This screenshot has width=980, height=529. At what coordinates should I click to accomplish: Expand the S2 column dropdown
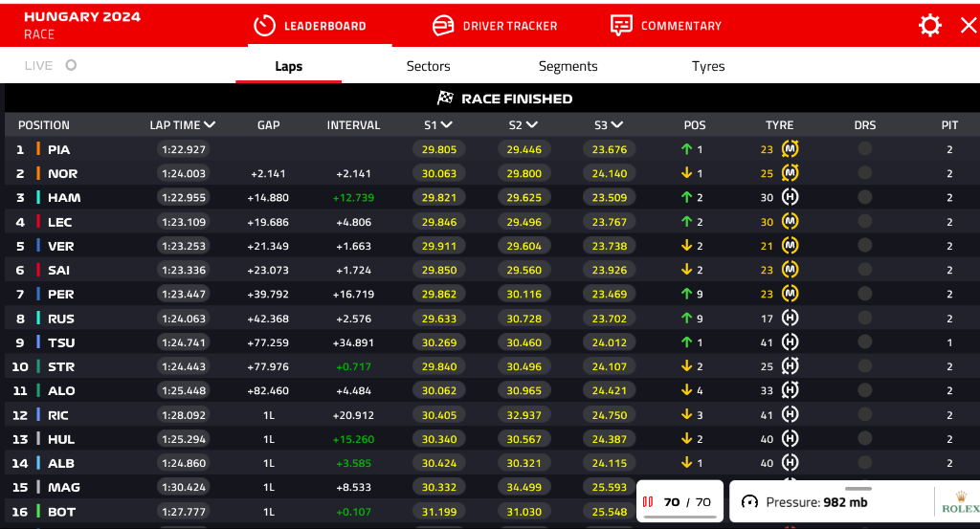(x=532, y=125)
